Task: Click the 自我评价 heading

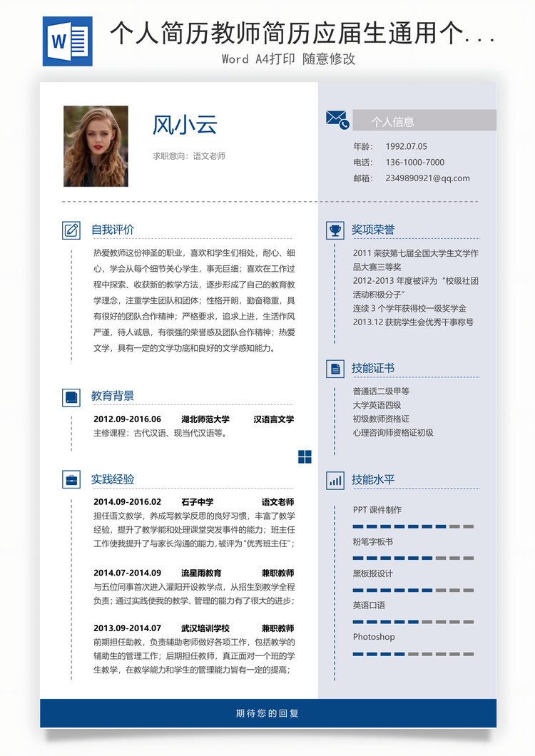Action: coord(113,230)
